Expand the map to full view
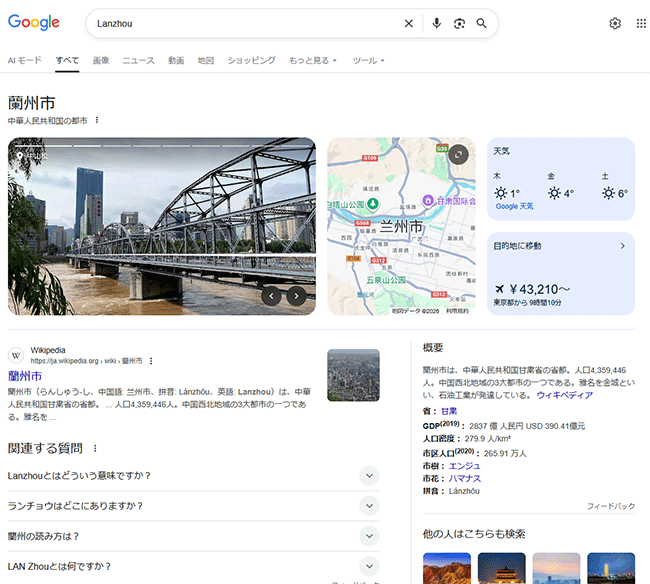This screenshot has height=584, width=650. point(458,155)
